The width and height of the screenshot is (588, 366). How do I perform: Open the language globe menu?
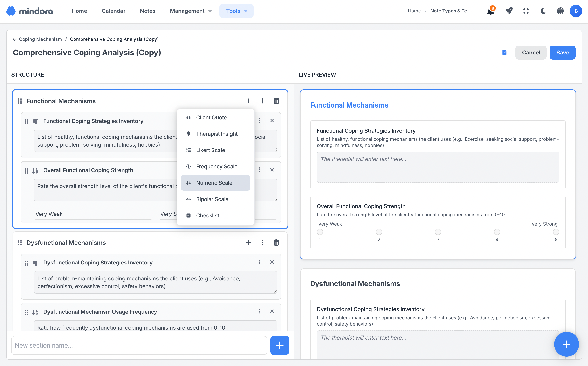coord(560,11)
